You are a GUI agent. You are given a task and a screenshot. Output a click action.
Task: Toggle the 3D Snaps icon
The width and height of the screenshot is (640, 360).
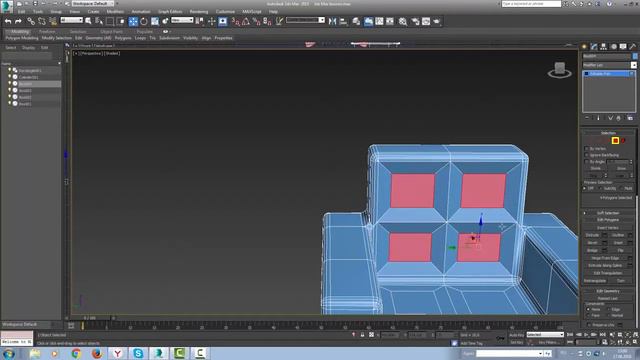click(235, 21)
